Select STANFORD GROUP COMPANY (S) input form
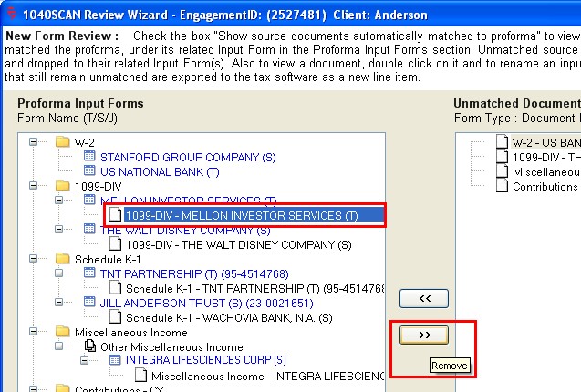581x392 pixels. coord(188,158)
